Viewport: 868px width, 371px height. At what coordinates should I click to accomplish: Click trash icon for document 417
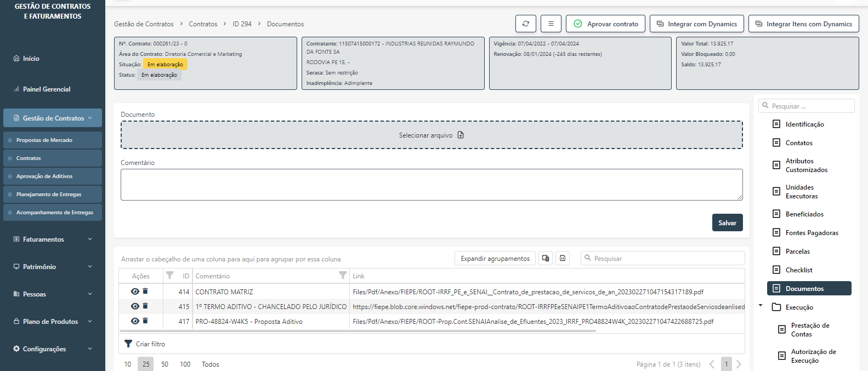145,321
